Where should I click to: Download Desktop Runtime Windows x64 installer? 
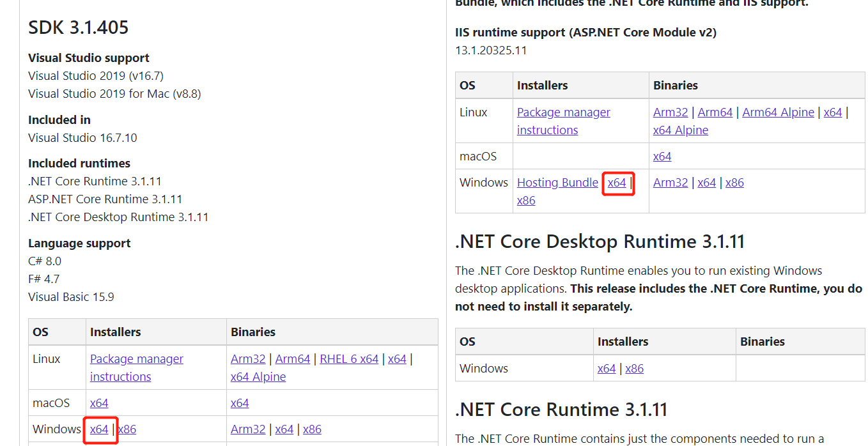[607, 368]
